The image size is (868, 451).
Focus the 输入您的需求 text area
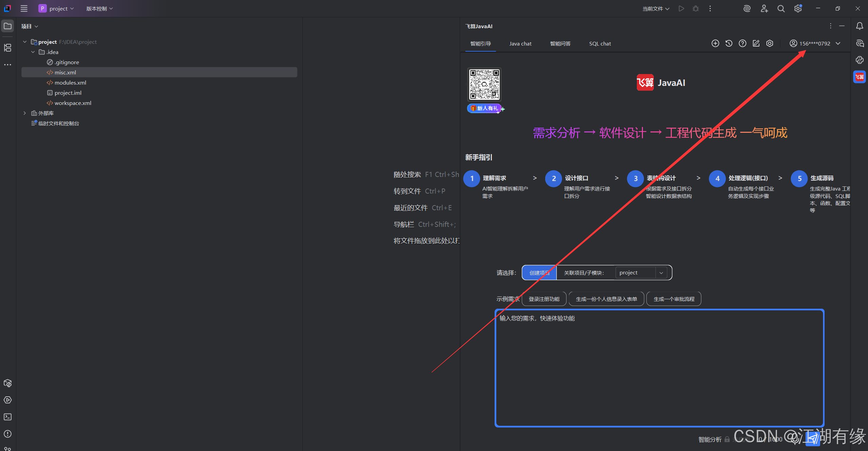tap(660, 368)
